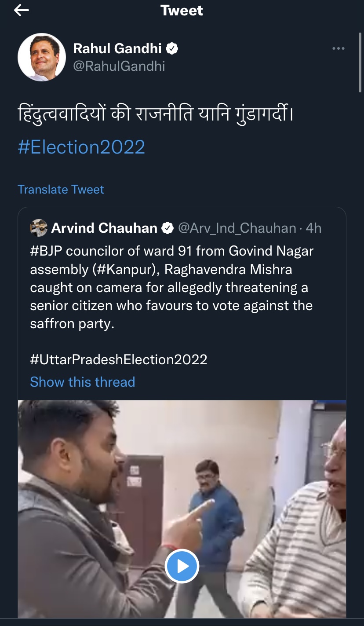The width and height of the screenshot is (364, 626).
Task: Click Arvind Chauhan display name
Action: 104,228
